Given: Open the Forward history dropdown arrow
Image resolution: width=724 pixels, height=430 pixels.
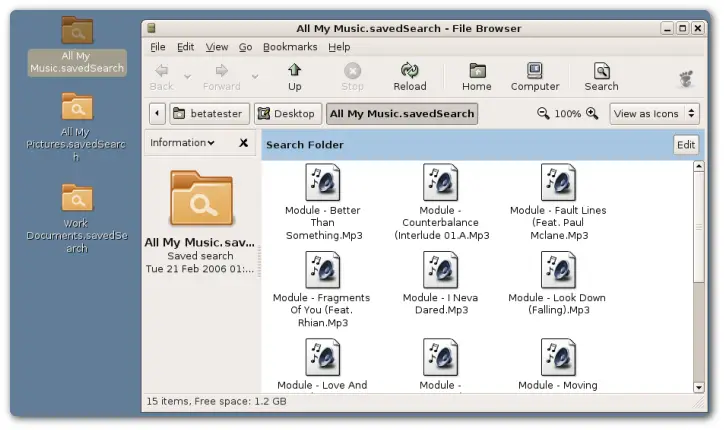Looking at the screenshot, I should tap(255, 76).
